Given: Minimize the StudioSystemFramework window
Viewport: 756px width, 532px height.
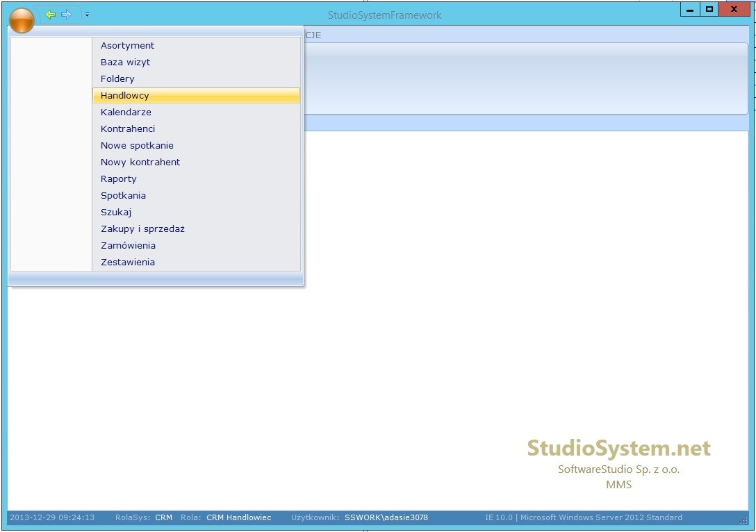Looking at the screenshot, I should pos(690,9).
